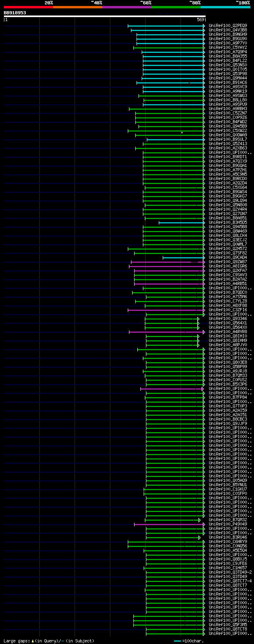This screenshot has width=254, height=644.
Task: Select hit UniRef100_C5YAY2
Action: pos(228,47)
